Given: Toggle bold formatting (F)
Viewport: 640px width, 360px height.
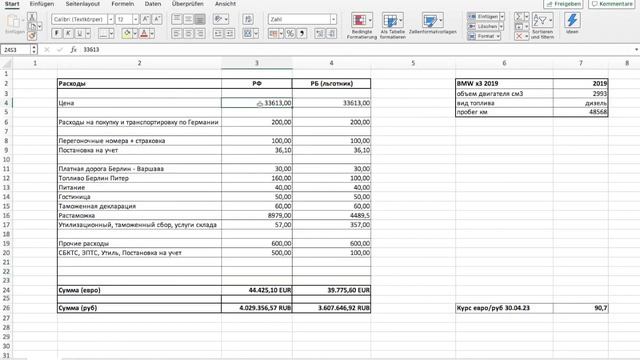Looking at the screenshot, I should tap(57, 33).
